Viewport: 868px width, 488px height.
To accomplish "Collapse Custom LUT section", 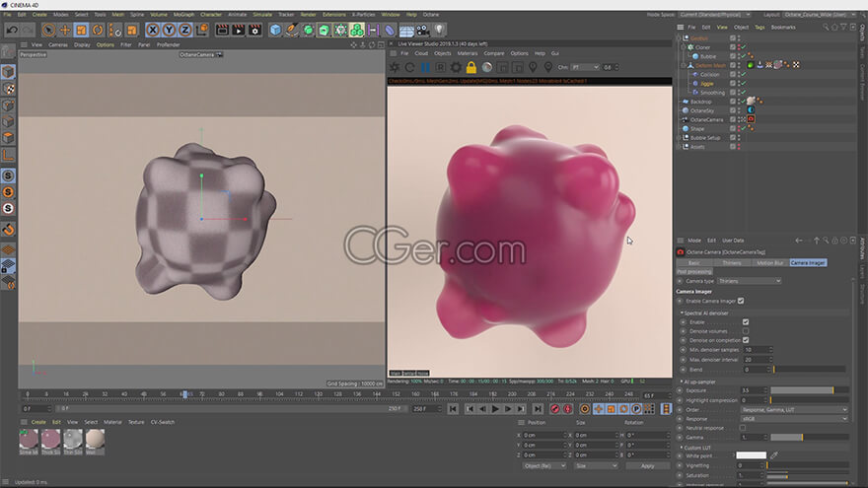I will tap(682, 448).
